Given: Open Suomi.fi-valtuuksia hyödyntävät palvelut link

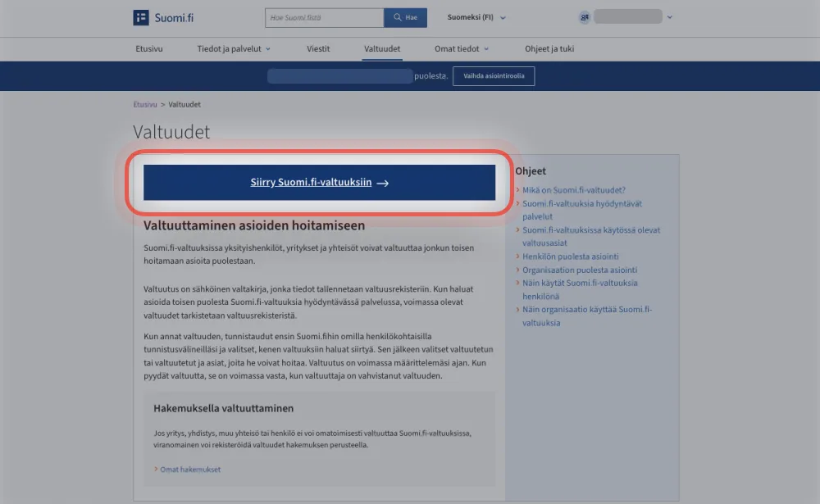Looking at the screenshot, I should coord(581,210).
